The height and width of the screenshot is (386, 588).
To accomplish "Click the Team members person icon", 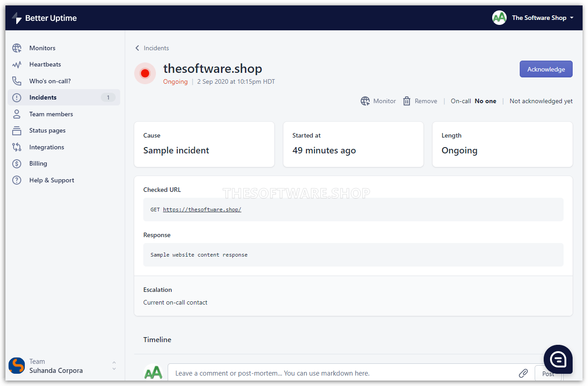I will point(17,114).
